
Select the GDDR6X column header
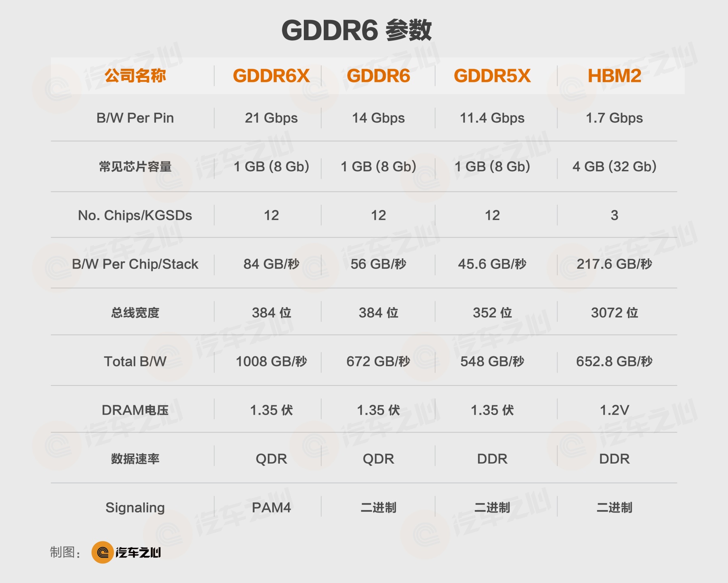tap(271, 76)
